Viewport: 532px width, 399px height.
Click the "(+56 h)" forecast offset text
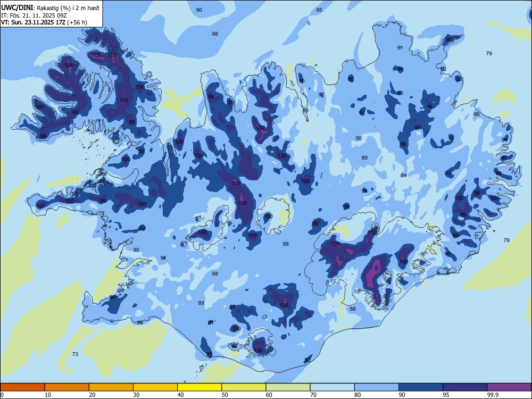[x=77, y=22]
